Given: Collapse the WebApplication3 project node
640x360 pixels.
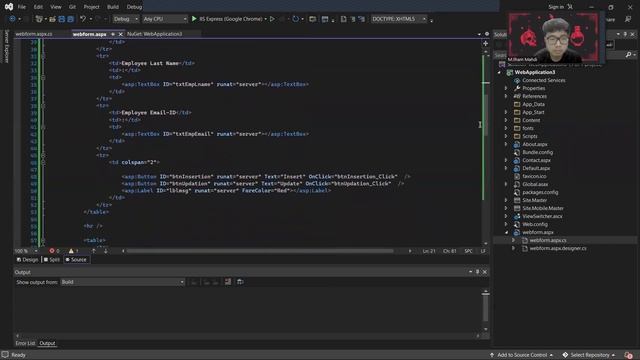Looking at the screenshot, I should click(x=499, y=72).
